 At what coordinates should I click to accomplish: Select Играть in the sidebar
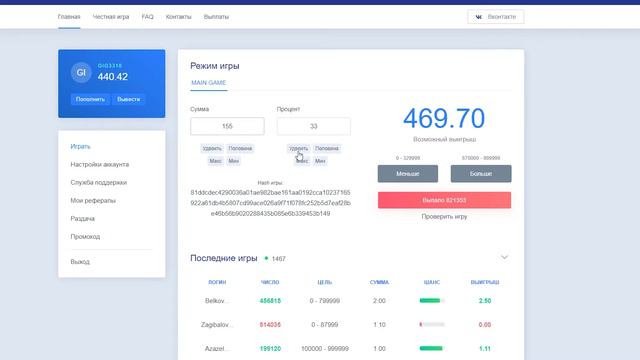point(80,146)
